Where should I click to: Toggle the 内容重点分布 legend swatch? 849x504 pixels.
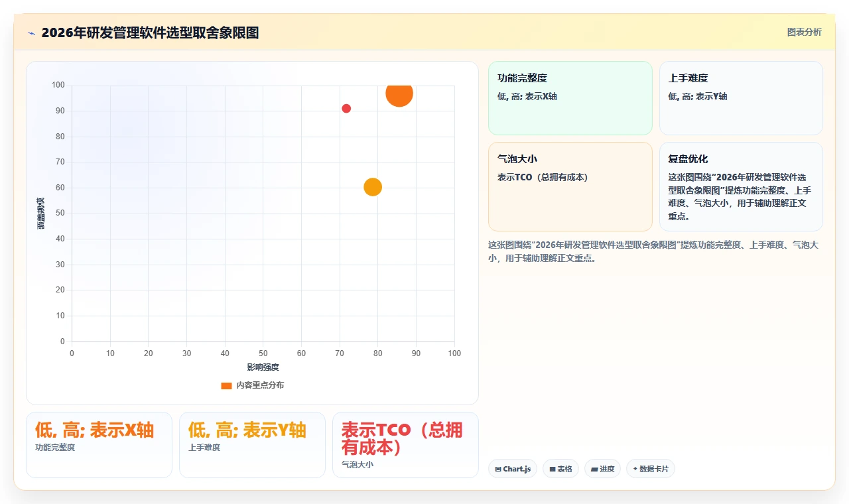pos(226,385)
